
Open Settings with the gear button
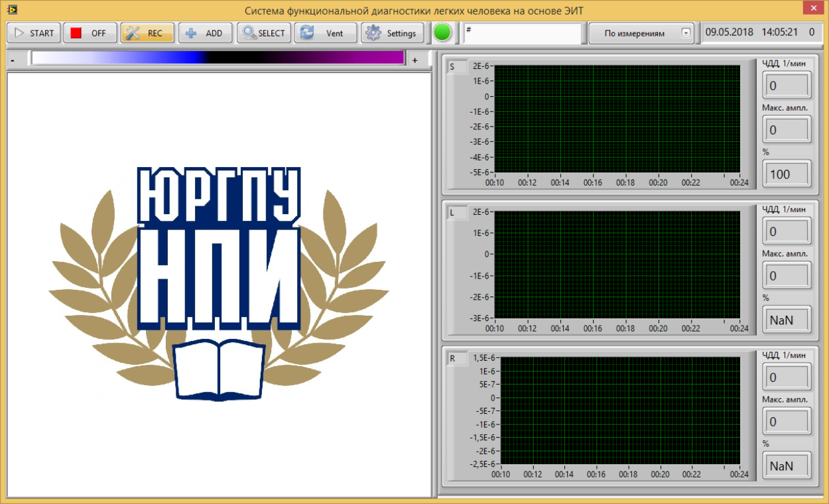392,33
